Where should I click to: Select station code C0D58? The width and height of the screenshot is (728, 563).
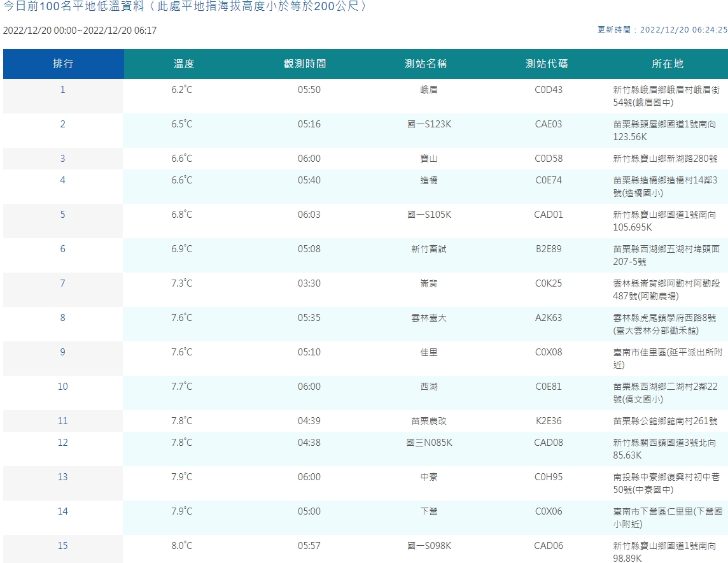(549, 159)
